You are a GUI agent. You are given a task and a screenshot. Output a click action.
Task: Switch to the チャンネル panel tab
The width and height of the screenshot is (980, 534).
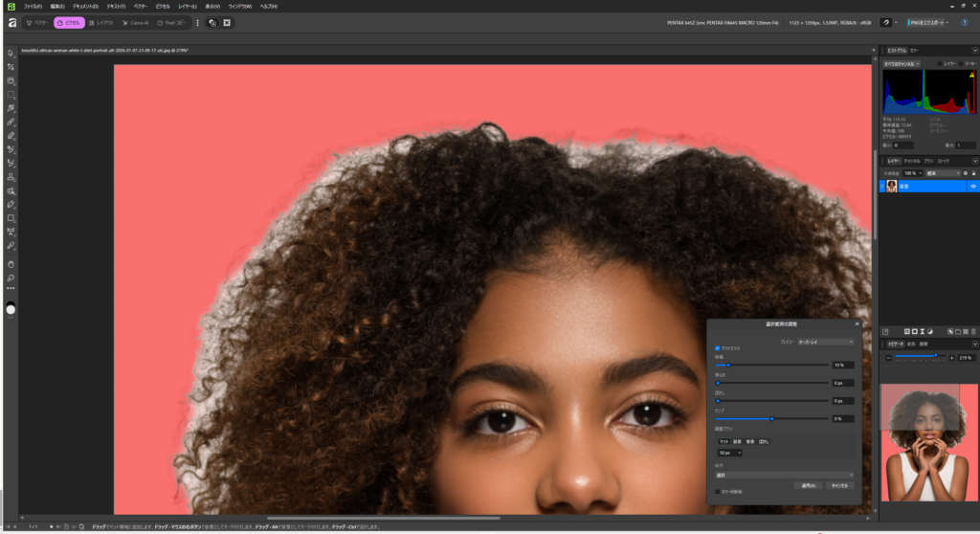coord(912,161)
